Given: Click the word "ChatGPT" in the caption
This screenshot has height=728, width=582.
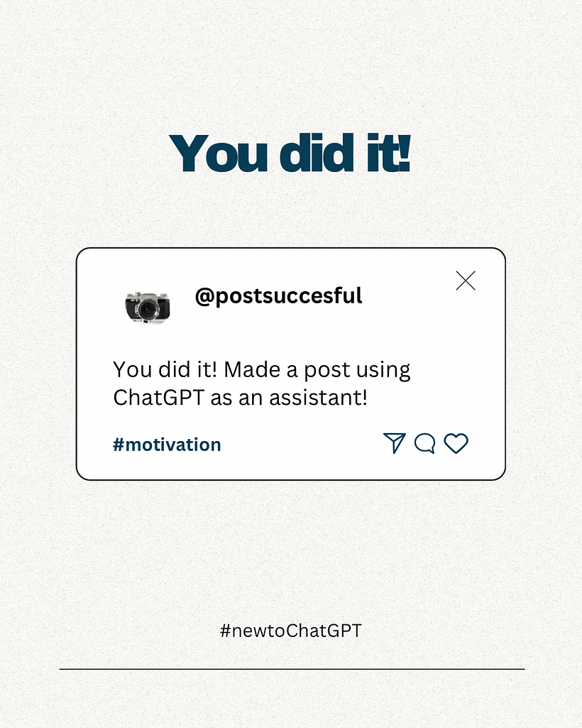Looking at the screenshot, I should (x=159, y=398).
